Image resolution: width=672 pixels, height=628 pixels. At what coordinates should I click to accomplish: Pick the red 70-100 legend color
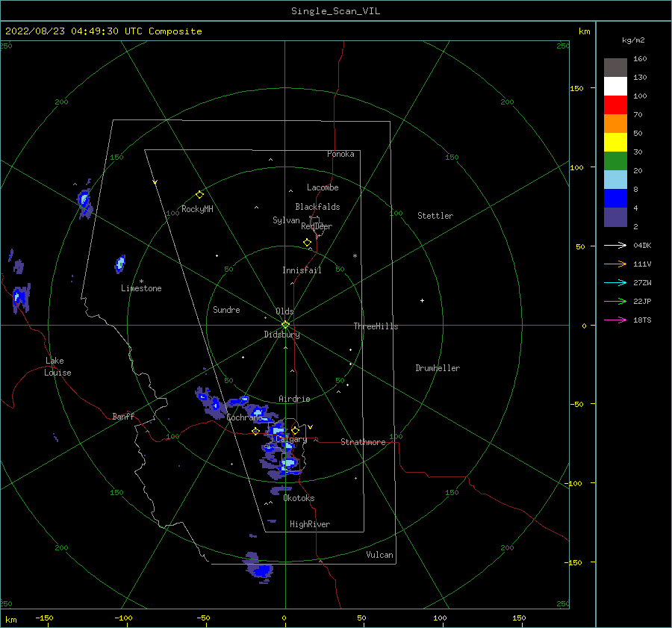(x=615, y=105)
